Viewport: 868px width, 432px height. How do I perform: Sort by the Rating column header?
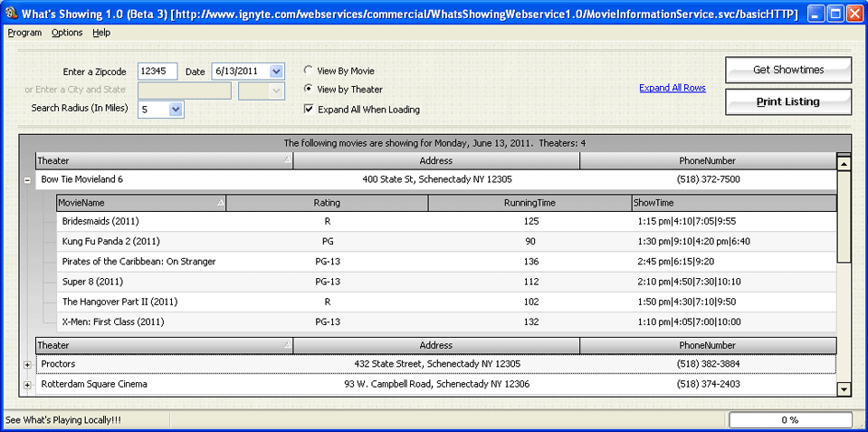tap(327, 203)
